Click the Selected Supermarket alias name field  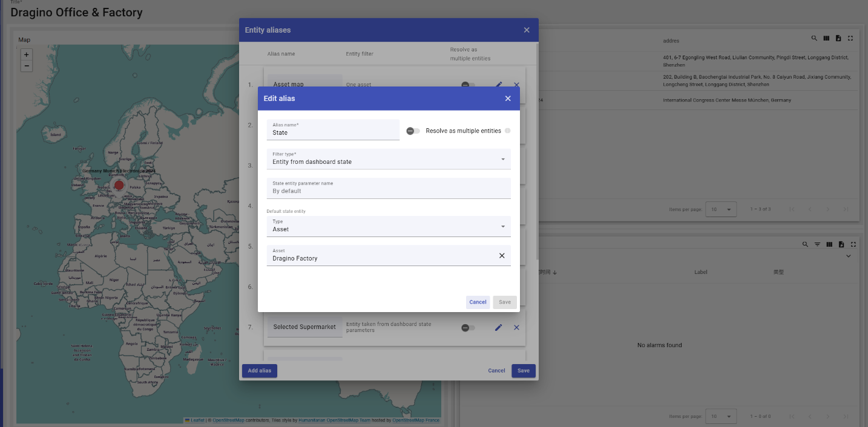[x=304, y=327]
